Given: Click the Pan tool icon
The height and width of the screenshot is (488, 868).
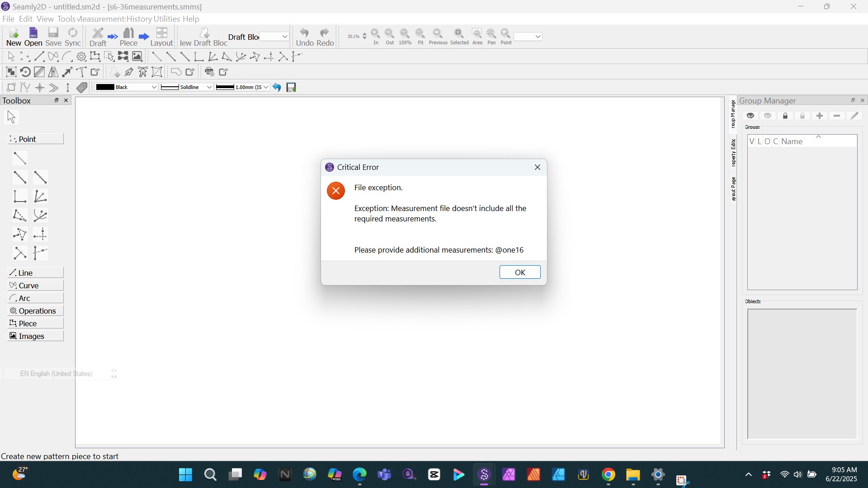Looking at the screenshot, I should tap(491, 36).
